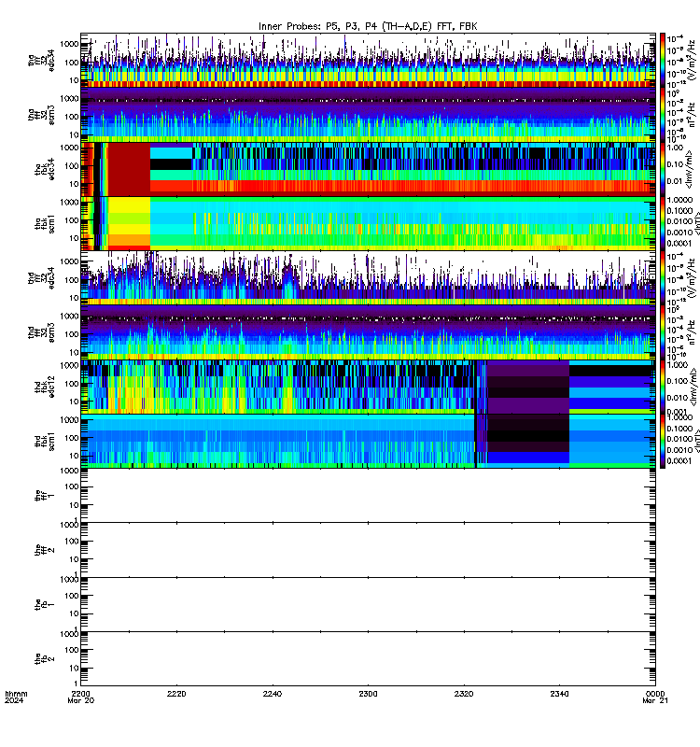
Task: Click the color bar beside thd fbk edc12 panel
Action: (x=662, y=387)
